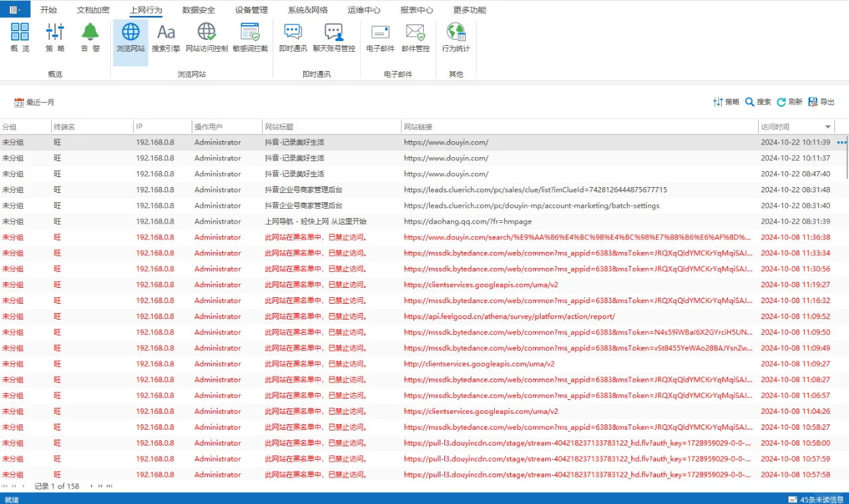Screen dimensions: 849x504
Task: Select the leads.cluerich.com sales/clue/list link
Action: 535,190
